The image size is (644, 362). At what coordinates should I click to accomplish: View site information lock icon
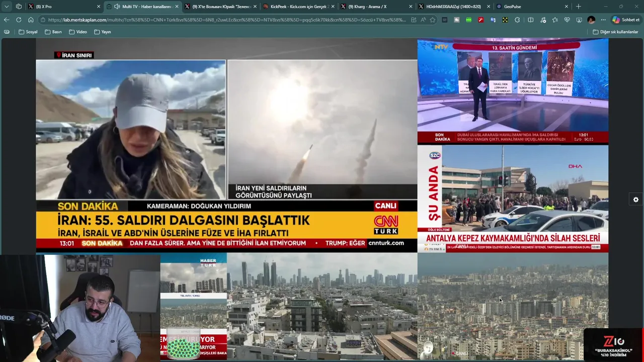[43, 20]
